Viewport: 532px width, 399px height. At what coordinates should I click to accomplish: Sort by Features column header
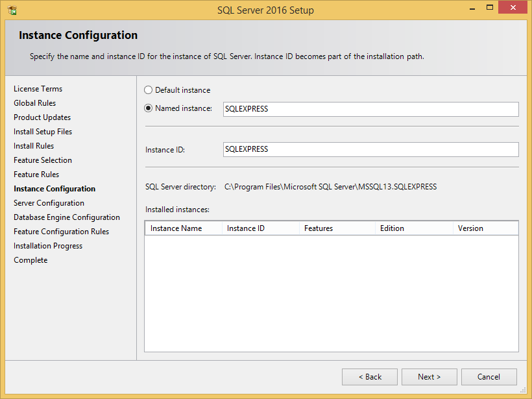point(337,228)
